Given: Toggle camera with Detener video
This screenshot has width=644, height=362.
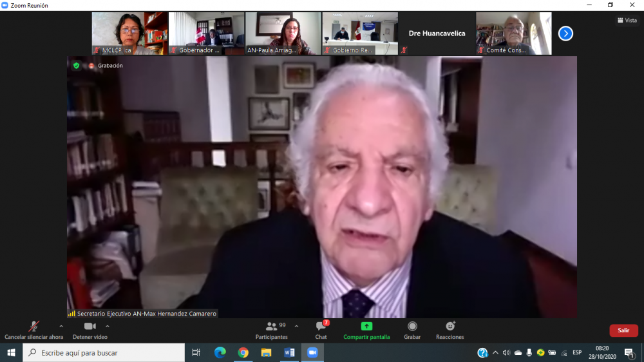Looking at the screenshot, I should (x=90, y=329).
